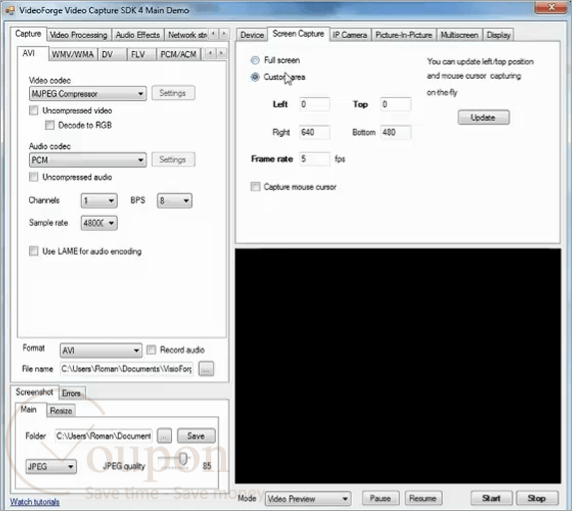
Task: Open Sample rate dropdown
Action: 99,223
